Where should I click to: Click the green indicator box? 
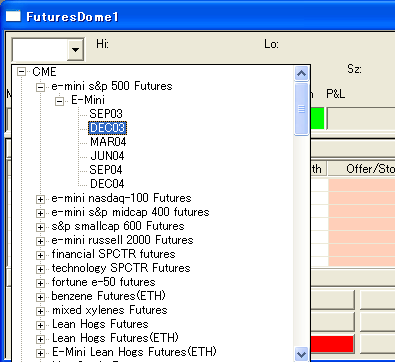point(317,118)
